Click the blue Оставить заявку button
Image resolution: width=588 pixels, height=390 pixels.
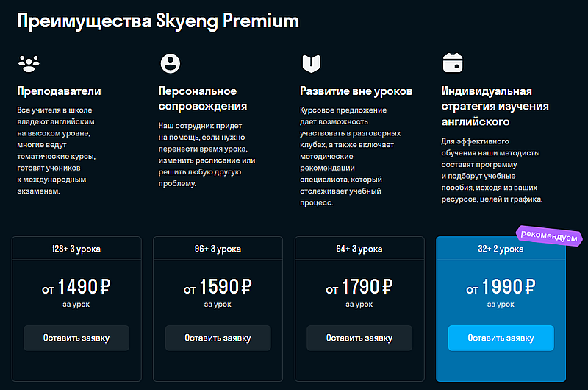click(x=501, y=338)
